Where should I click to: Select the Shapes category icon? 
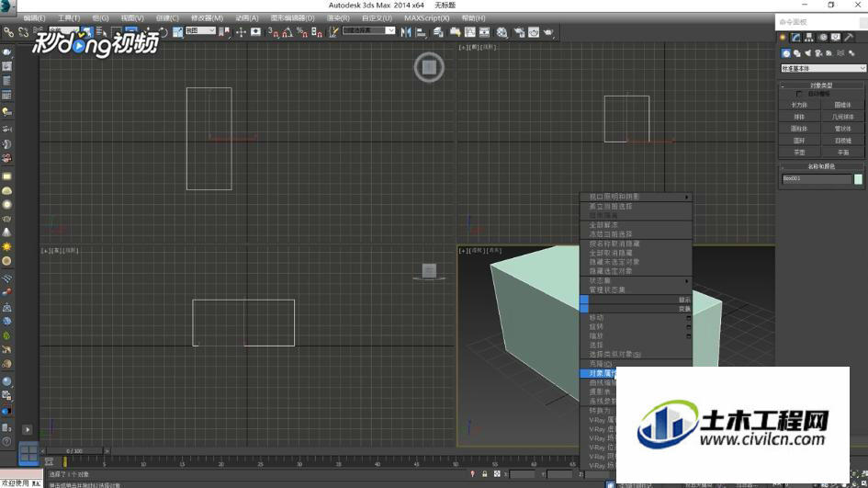(797, 53)
